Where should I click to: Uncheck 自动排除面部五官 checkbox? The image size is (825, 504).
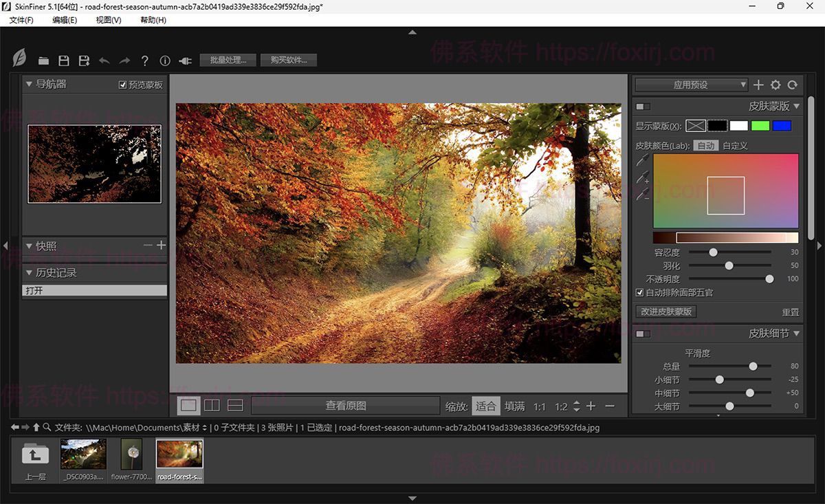pos(640,293)
